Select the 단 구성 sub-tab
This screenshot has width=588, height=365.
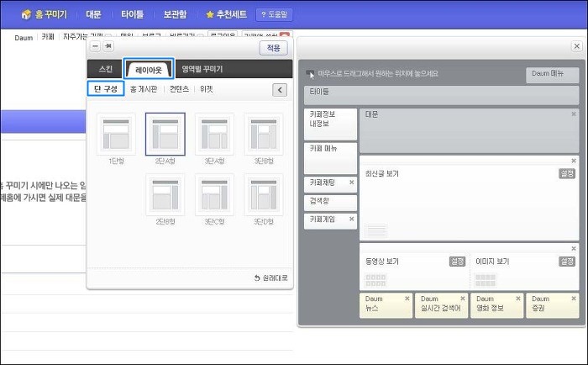(x=106, y=88)
